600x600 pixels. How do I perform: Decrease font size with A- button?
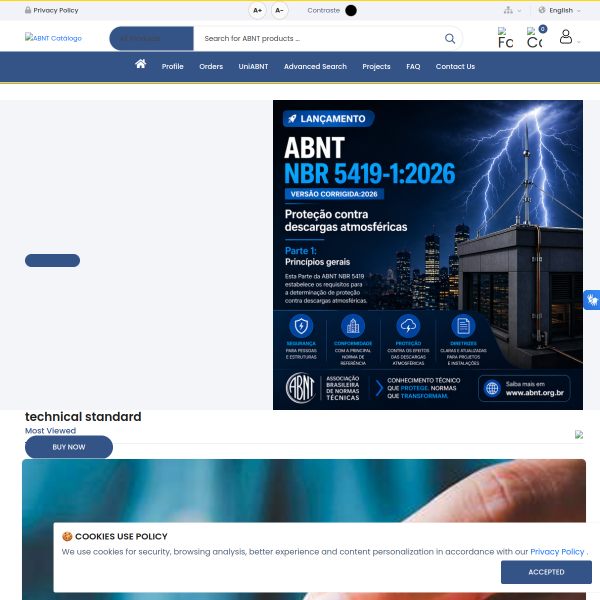click(x=279, y=10)
